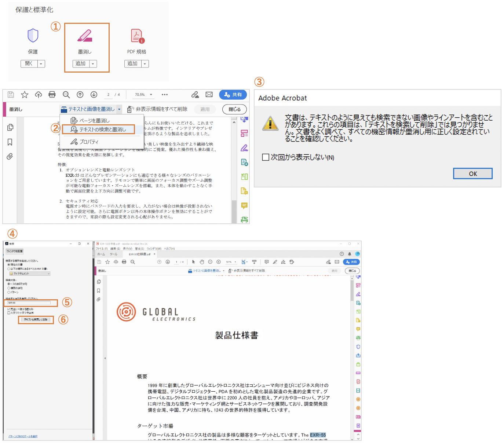The image size is (504, 443).
Task: Click OK in the Adobe Acrobat warning dialog
Action: pos(472,173)
